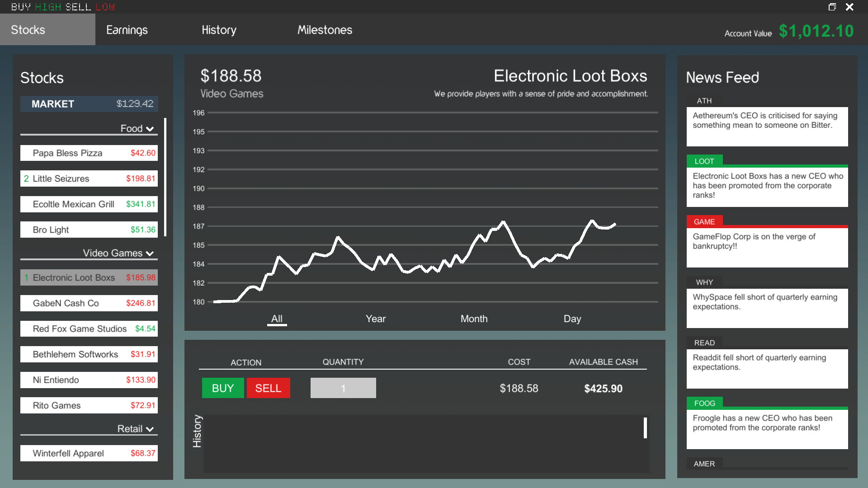Collapse the Retail category chevron
Screen dimensions: 868x488
[x=150, y=430]
